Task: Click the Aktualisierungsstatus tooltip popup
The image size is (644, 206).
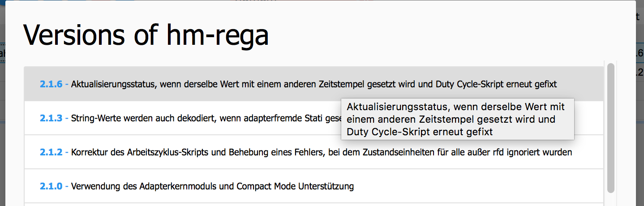Action: tap(457, 120)
